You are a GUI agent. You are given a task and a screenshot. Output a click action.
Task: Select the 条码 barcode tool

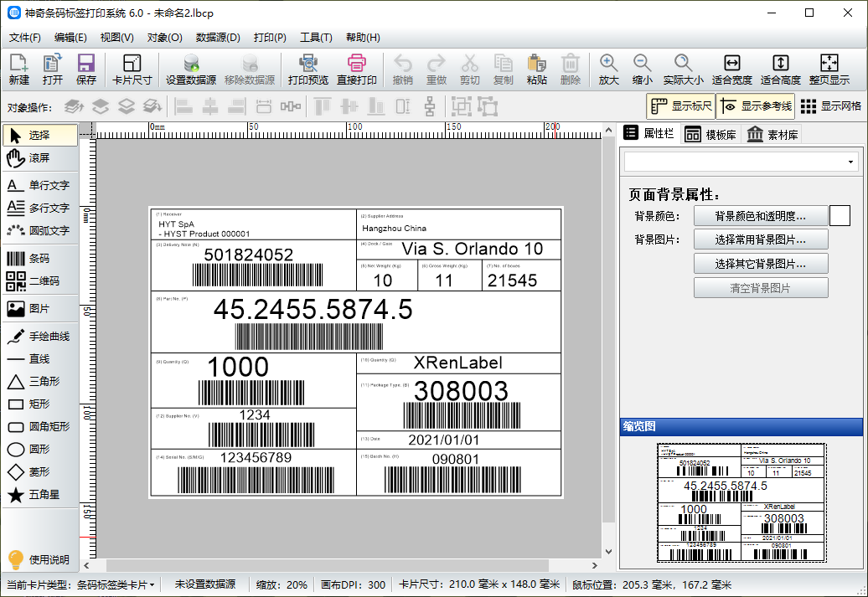[39, 259]
